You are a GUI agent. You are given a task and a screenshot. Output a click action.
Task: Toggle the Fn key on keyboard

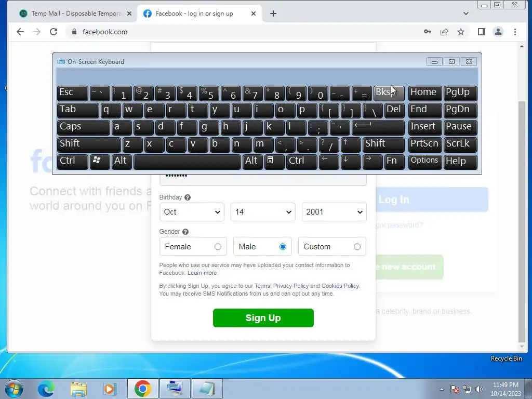click(x=395, y=162)
